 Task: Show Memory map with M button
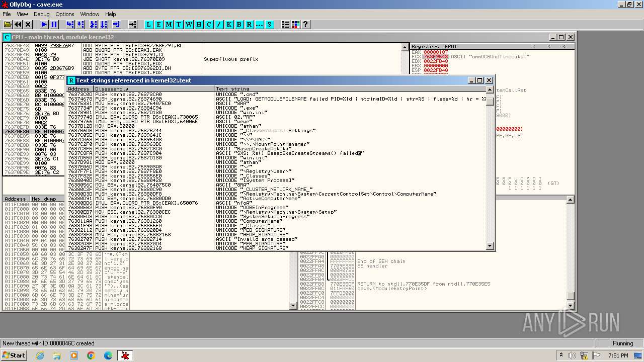169,24
